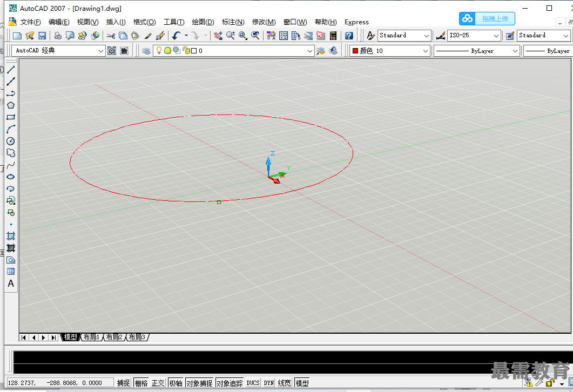Click the Plot (print) icon
This screenshot has height=392, width=573.
click(x=58, y=36)
